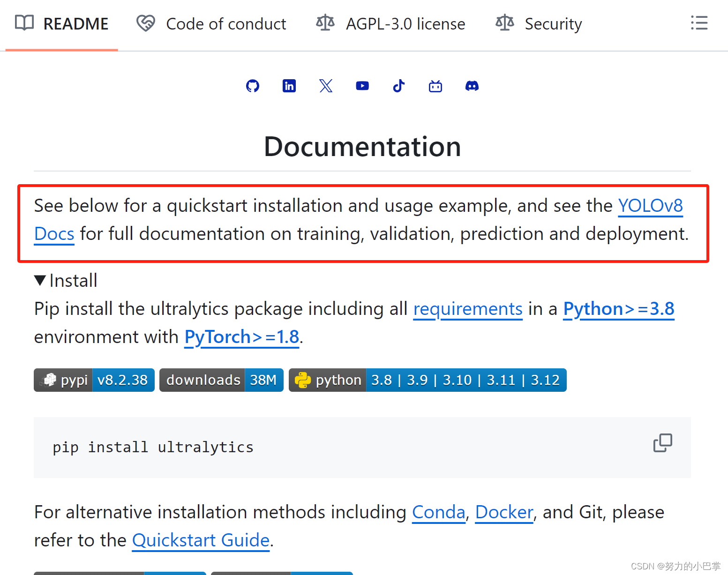Follow the YOLOv8 link
The width and height of the screenshot is (728, 575).
click(x=651, y=206)
